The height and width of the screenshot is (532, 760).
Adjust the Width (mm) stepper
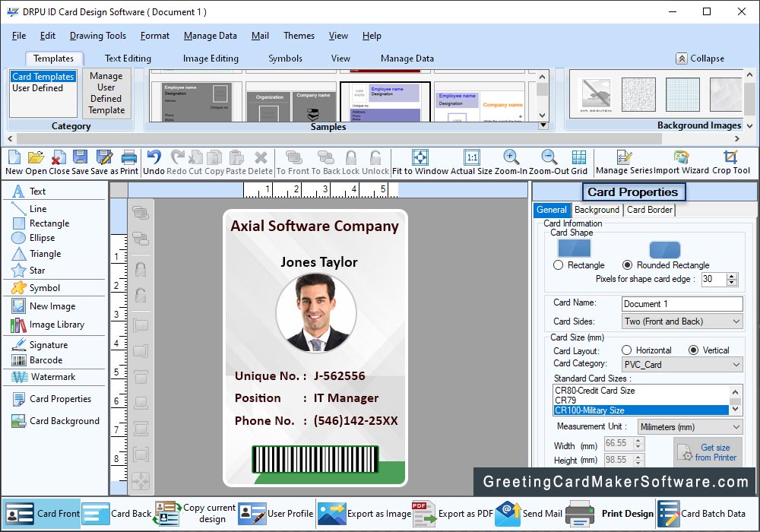(638, 443)
